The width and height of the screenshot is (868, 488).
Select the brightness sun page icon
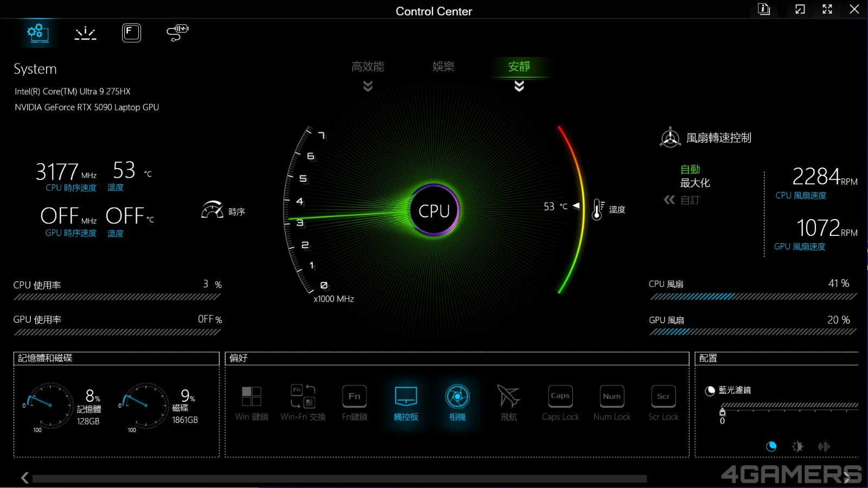(797, 447)
